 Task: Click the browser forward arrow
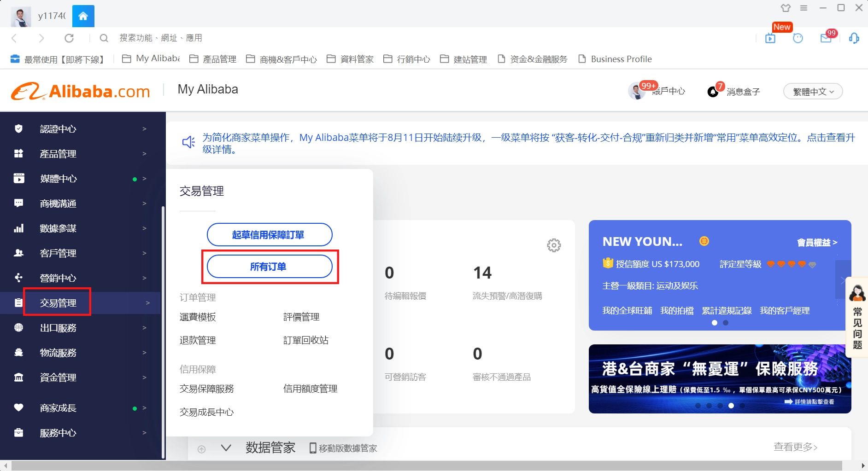(41, 38)
